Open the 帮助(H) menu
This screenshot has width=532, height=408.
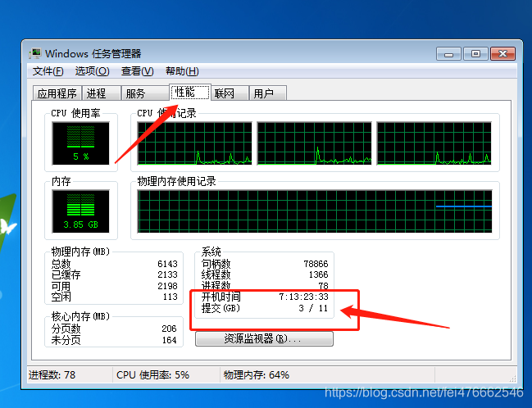pyautogui.click(x=182, y=71)
